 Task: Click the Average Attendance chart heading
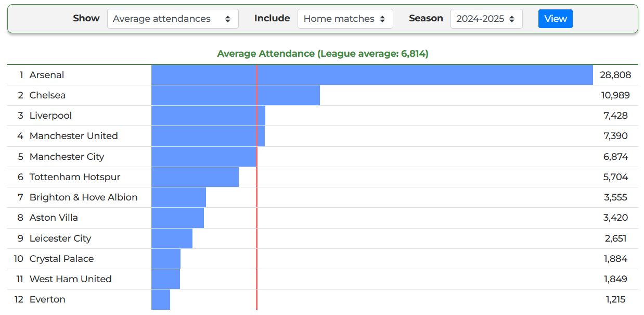click(x=323, y=54)
